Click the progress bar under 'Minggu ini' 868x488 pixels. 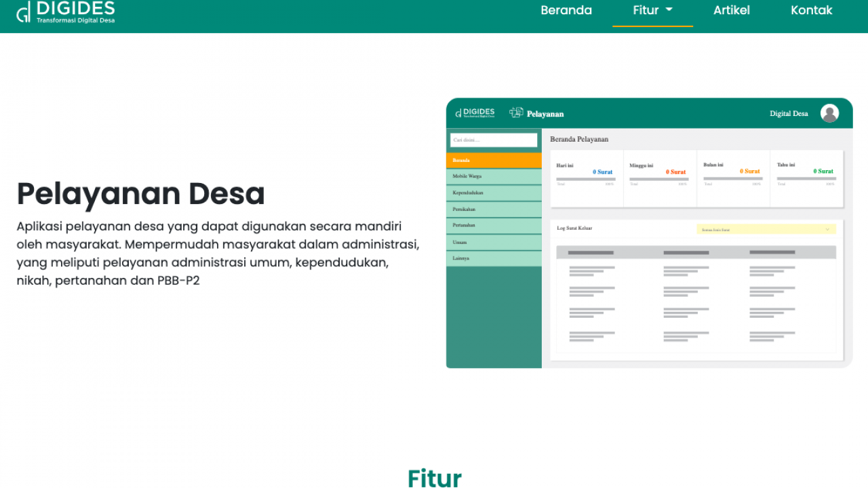click(x=659, y=179)
